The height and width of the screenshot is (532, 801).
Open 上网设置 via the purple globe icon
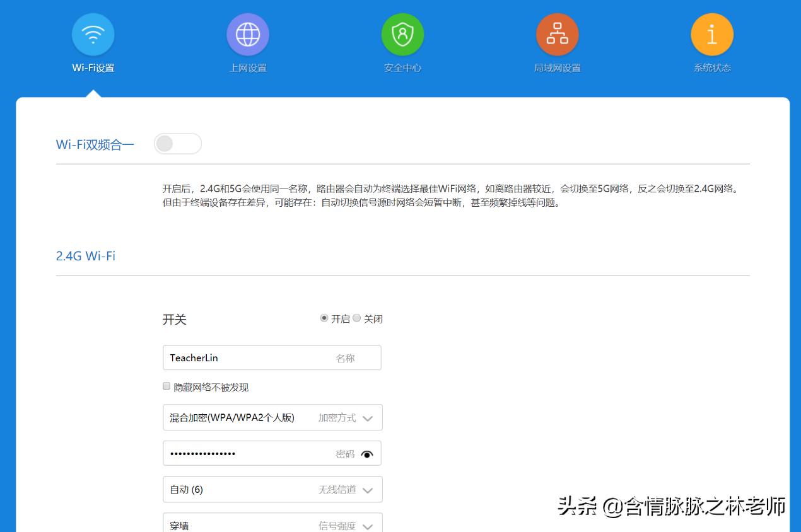248,35
